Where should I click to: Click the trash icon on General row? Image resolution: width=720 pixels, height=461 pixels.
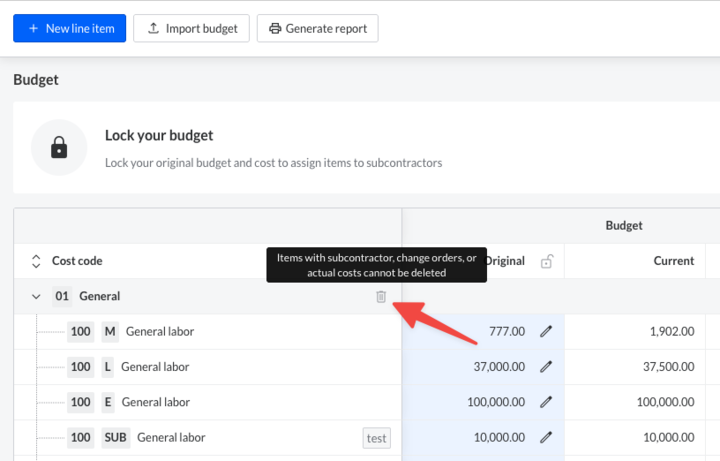381,297
